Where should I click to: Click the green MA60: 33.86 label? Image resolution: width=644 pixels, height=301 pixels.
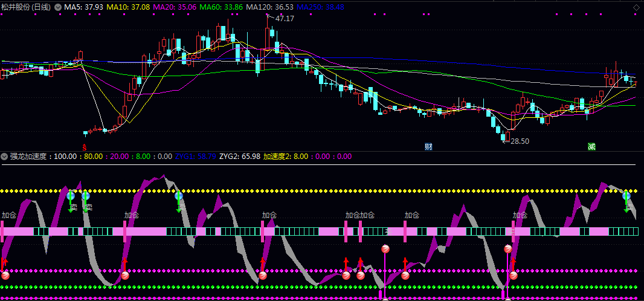(x=222, y=7)
